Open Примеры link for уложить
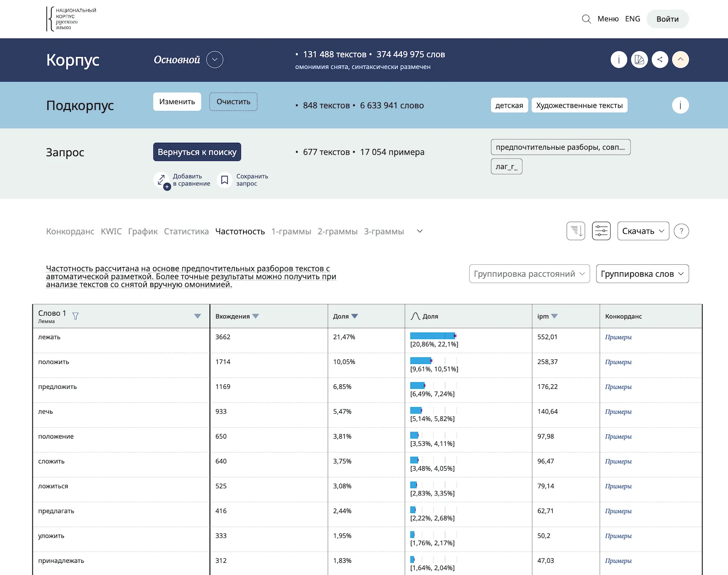Viewport: 728px width, 575px height. click(x=618, y=536)
